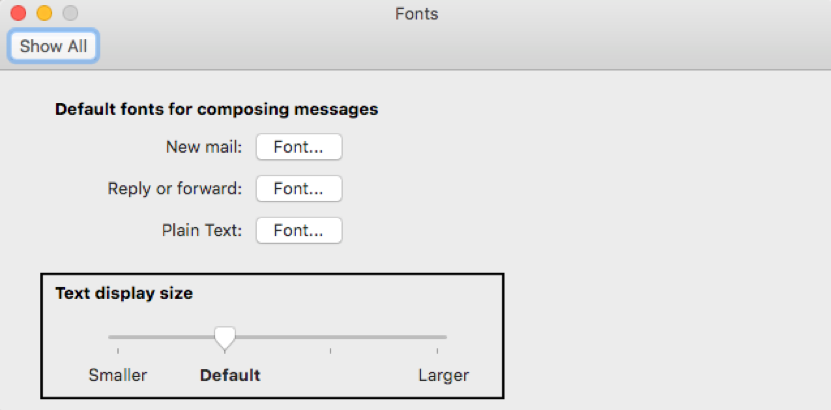Open Font picker for Reply or forward

pos(299,189)
